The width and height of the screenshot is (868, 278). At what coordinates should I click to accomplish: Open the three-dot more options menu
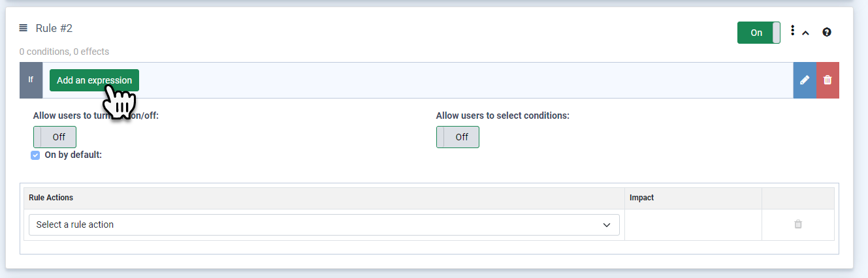coord(792,31)
